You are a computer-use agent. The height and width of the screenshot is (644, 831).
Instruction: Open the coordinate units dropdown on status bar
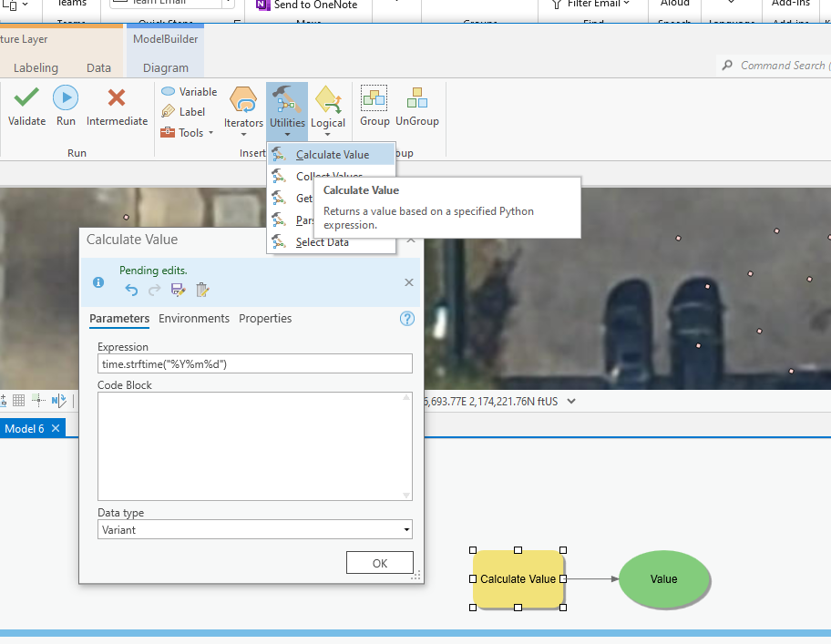pyautogui.click(x=572, y=399)
